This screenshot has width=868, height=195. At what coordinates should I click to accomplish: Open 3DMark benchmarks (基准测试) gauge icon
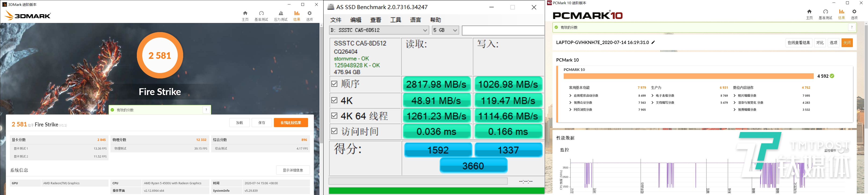pos(261,16)
